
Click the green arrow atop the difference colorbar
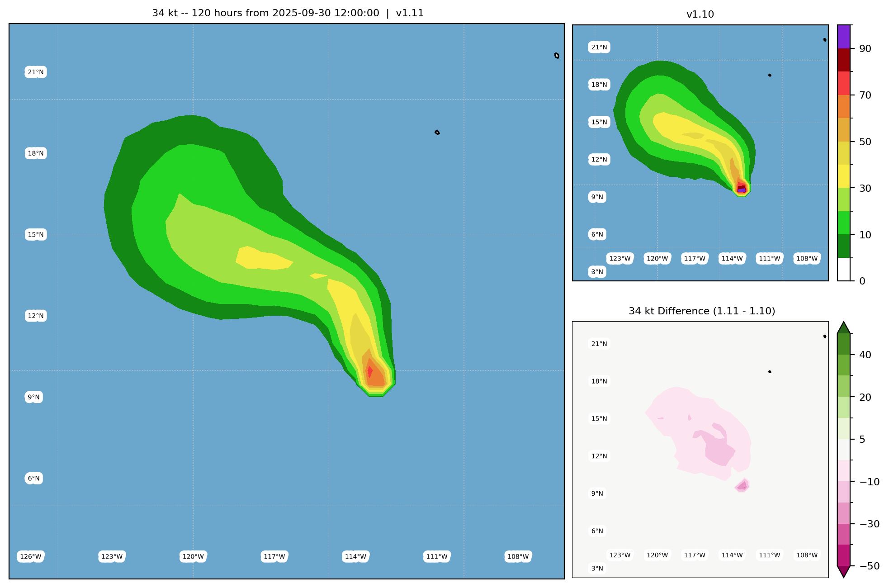(844, 327)
